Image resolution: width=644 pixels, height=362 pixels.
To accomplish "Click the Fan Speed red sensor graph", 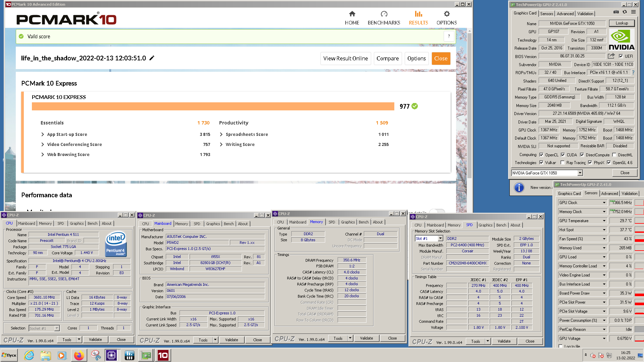I will coord(639,239).
